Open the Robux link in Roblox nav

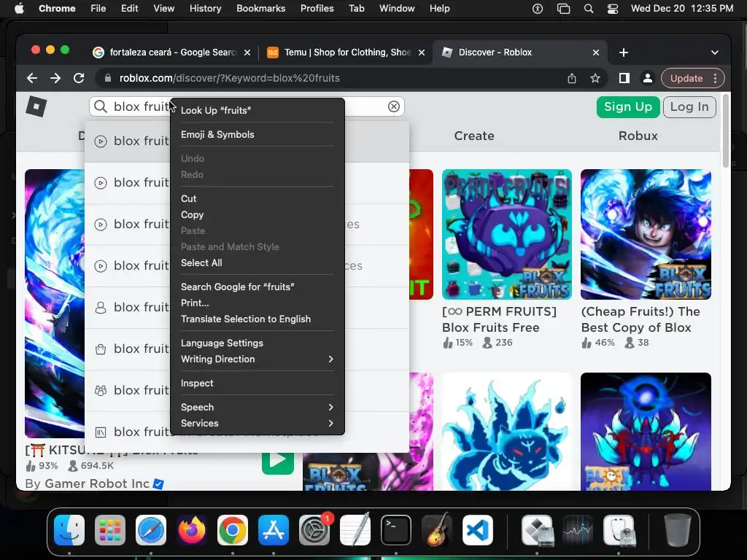638,136
